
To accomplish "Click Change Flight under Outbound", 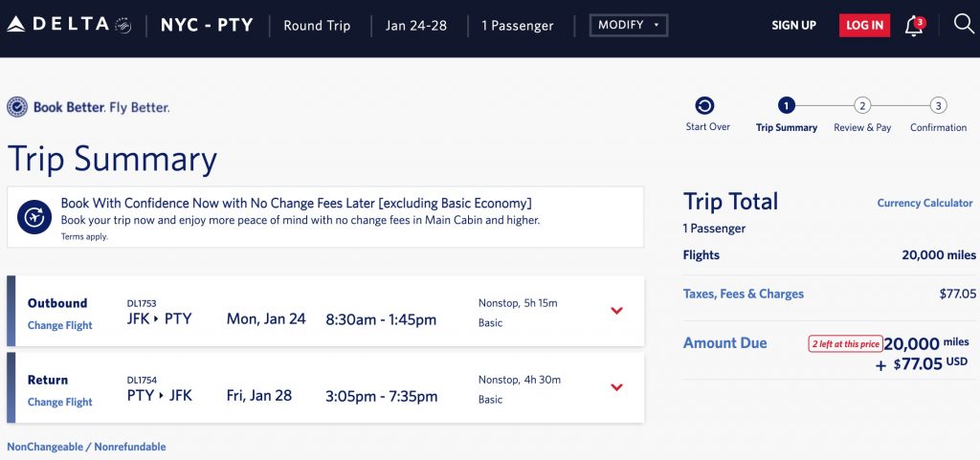I will tap(59, 325).
